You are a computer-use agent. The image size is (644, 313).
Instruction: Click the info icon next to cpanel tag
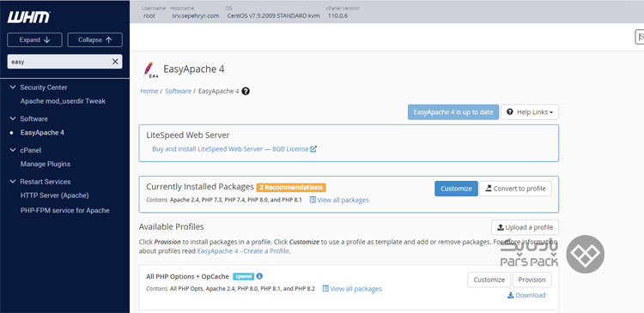click(x=259, y=276)
